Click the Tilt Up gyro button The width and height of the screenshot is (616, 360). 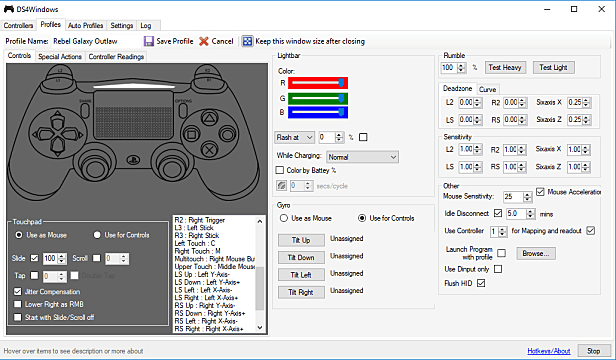(x=301, y=240)
